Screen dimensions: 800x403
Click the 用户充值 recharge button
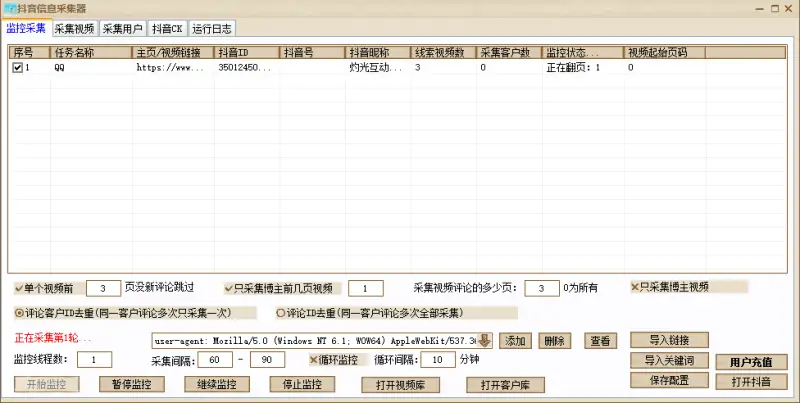751,361
